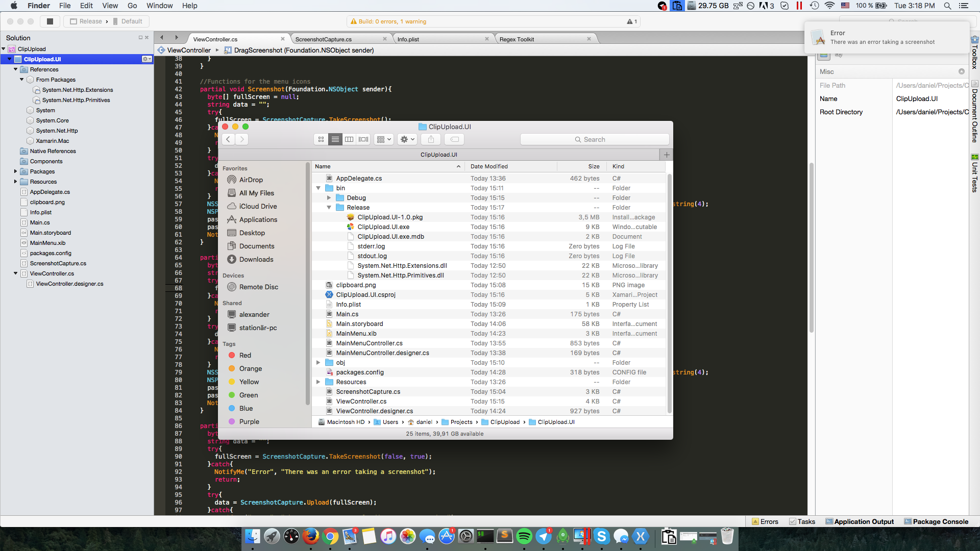Open Terminal from the Dock
The image size is (980, 551).
pos(485,536)
